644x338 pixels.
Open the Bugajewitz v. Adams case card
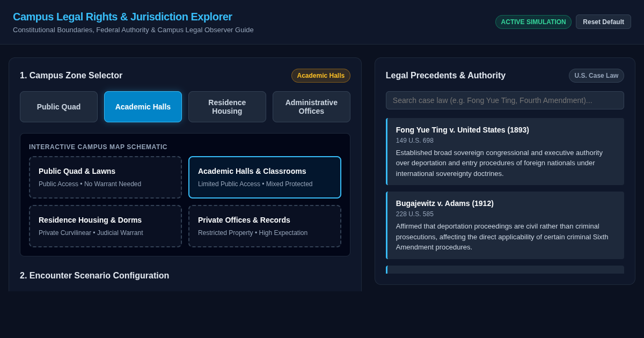(x=505, y=225)
